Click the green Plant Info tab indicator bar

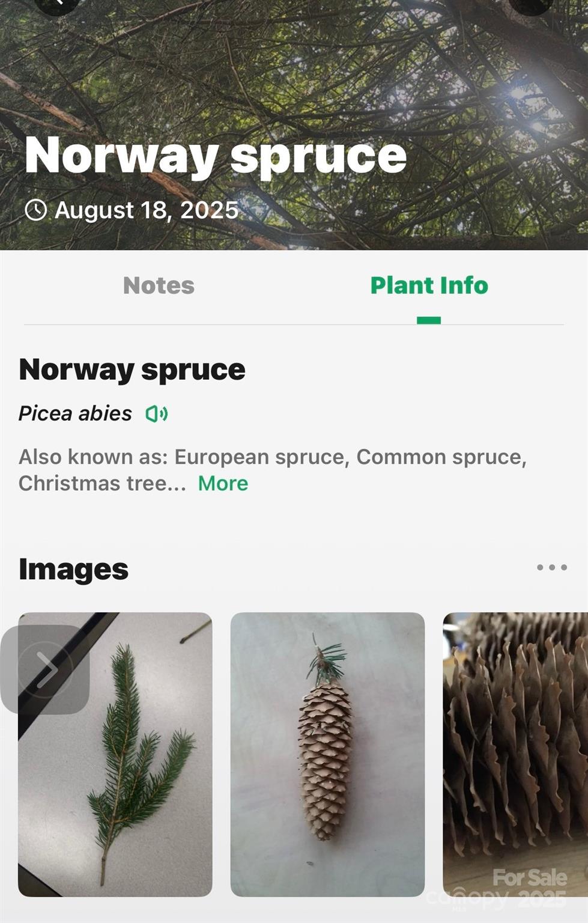429,320
